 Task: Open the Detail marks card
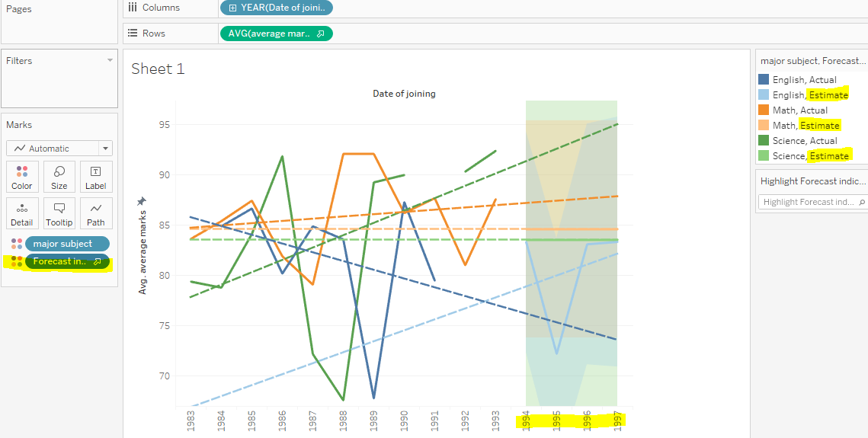click(22, 213)
